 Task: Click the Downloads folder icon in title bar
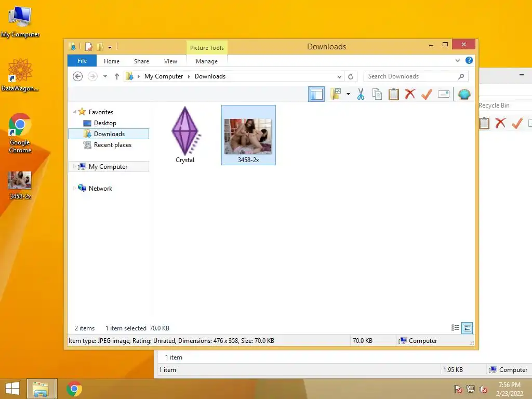pyautogui.click(x=72, y=46)
